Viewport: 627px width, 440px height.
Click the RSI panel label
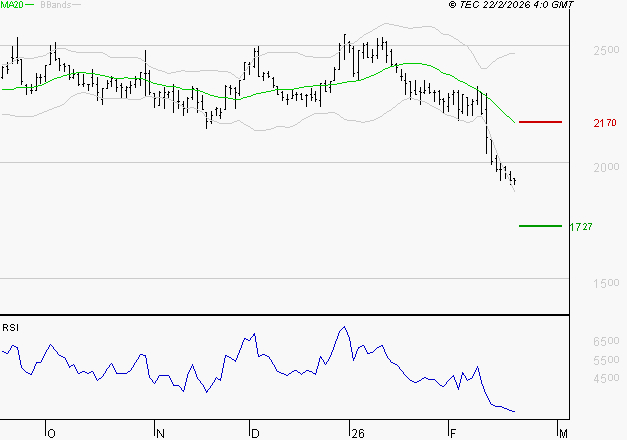pos(10,328)
